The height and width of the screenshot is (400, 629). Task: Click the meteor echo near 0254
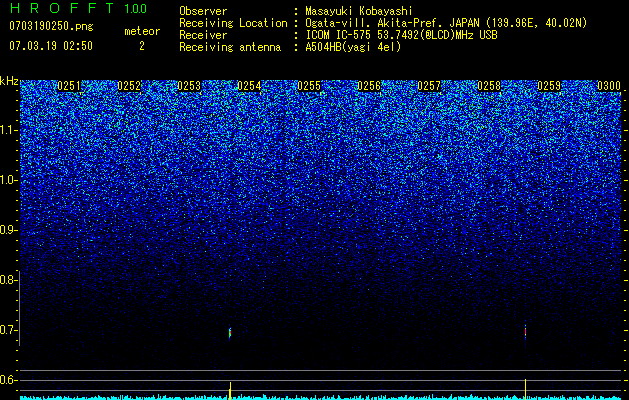230,333
